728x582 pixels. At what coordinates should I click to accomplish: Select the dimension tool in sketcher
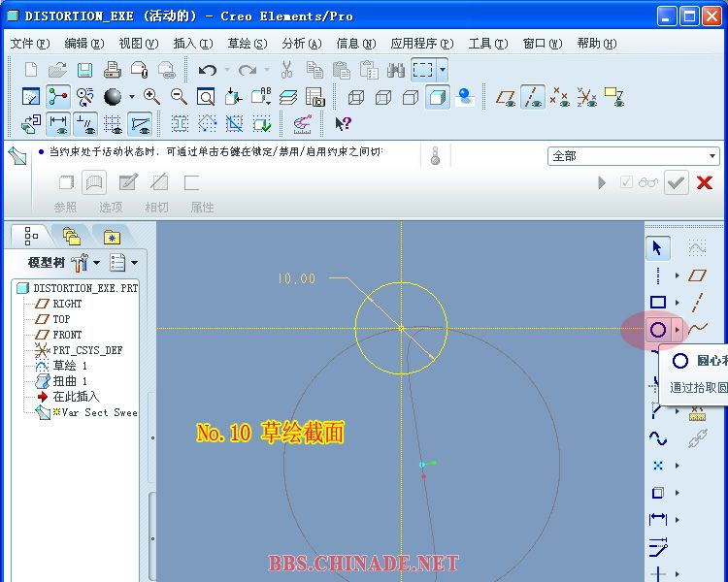click(x=658, y=519)
